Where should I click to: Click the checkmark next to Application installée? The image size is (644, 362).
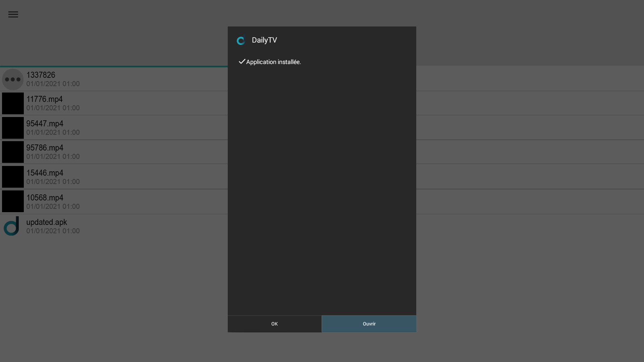click(242, 61)
